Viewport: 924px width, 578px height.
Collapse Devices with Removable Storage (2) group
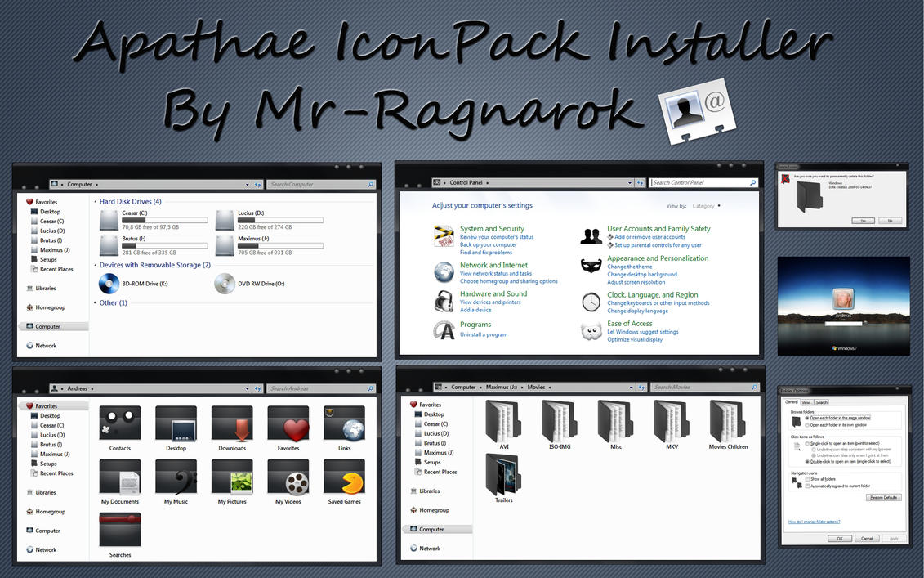[x=95, y=266]
